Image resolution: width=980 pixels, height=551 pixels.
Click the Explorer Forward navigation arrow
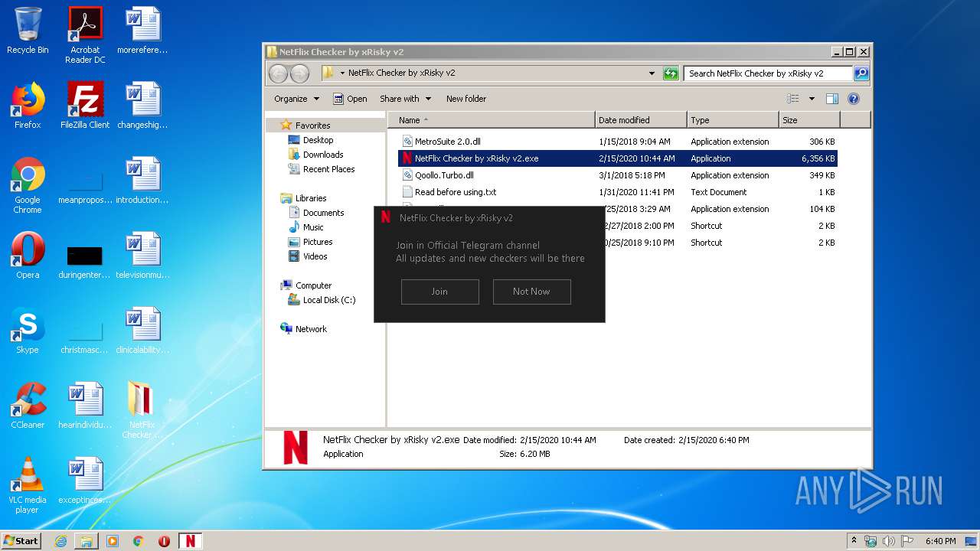(299, 73)
